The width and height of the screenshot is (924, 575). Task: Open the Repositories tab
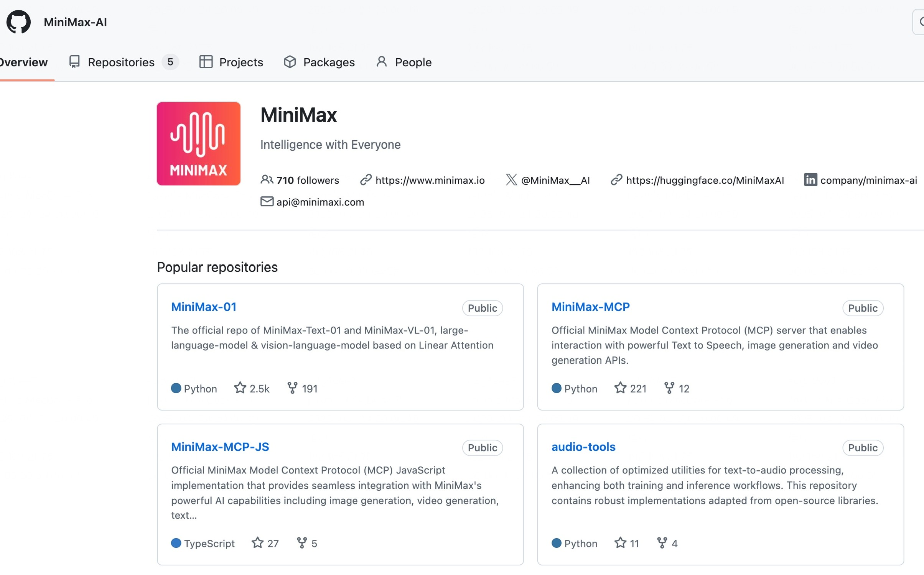[124, 62]
